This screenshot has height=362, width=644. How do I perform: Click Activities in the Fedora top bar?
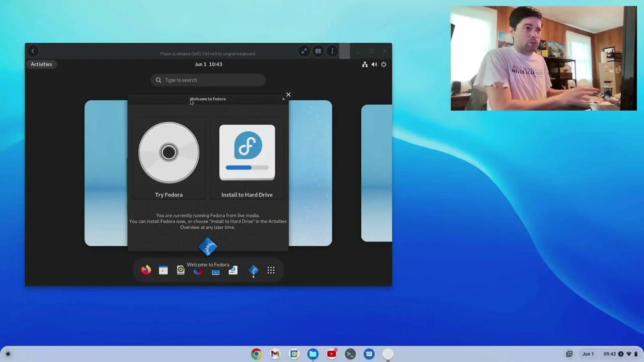41,64
